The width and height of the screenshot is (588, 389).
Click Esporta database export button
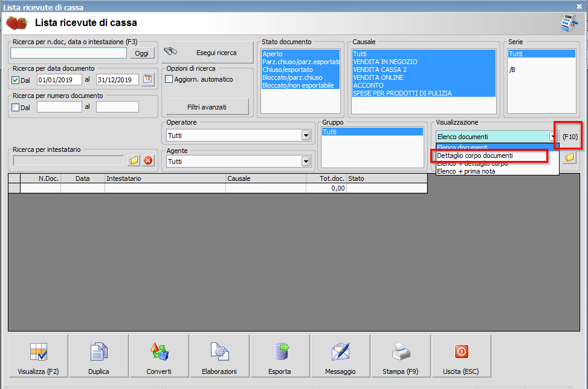click(280, 356)
